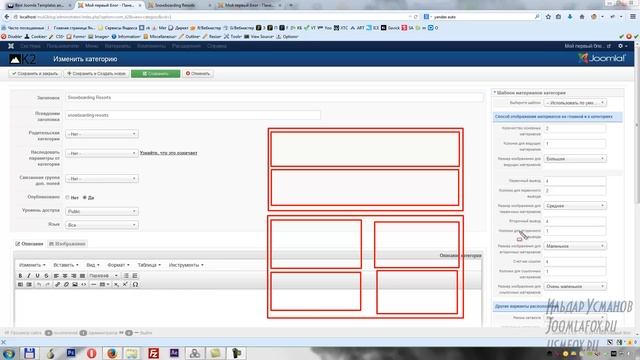640x360 pixels.
Task: Apply subscript formatting in the editor
Action: (x=116, y=284)
